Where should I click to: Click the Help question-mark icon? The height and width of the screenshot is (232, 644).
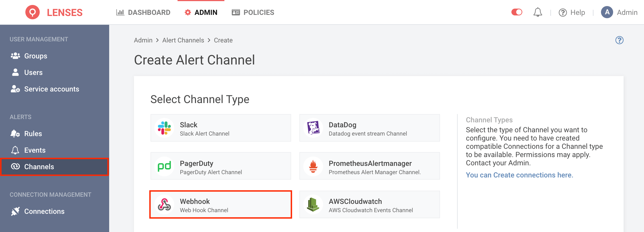point(563,12)
